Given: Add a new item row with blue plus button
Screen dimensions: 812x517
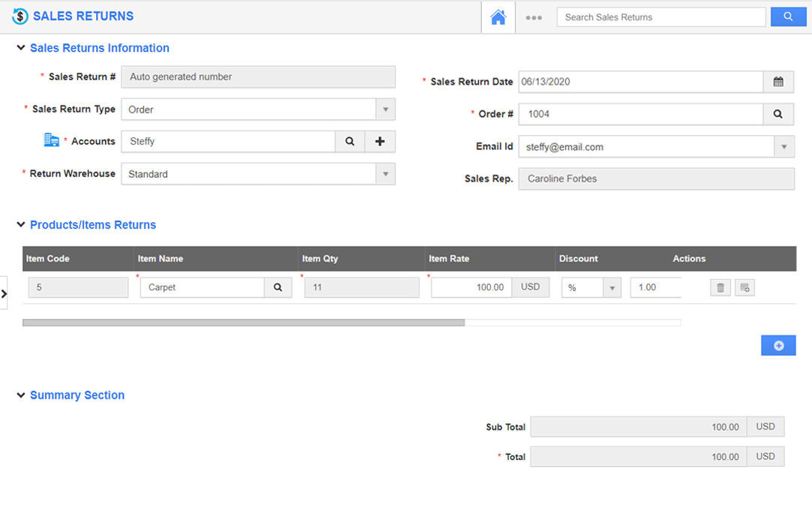Looking at the screenshot, I should (778, 345).
